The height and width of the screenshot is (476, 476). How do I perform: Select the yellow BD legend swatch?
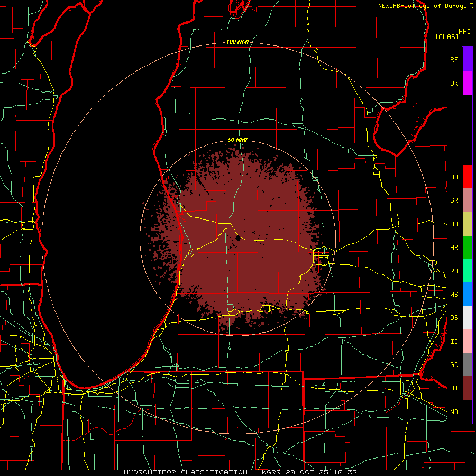pyautogui.click(x=467, y=224)
